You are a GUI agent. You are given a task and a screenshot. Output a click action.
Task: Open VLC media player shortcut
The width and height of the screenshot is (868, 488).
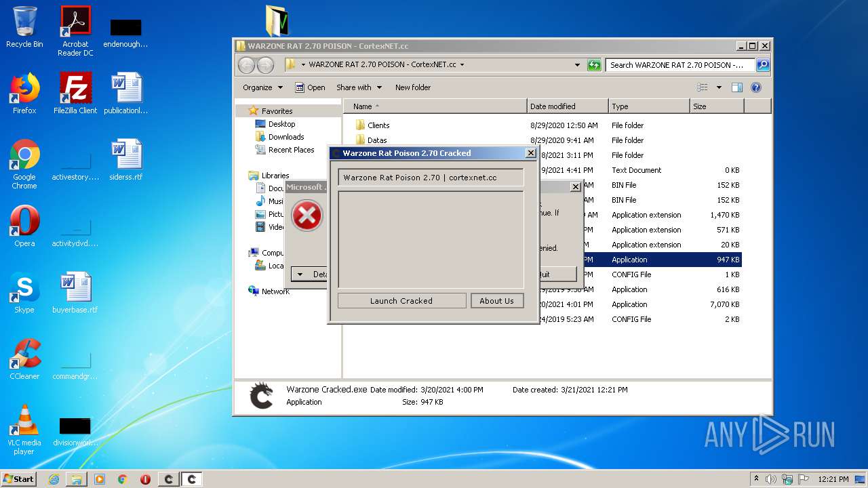(x=24, y=430)
